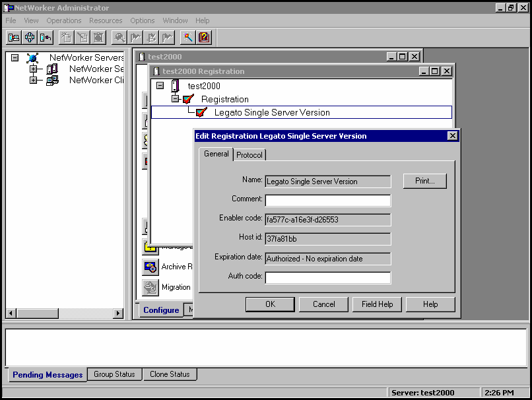Click the server tower icon beside test2000
Image resolution: width=532 pixels, height=400 pixels.
tap(175, 86)
